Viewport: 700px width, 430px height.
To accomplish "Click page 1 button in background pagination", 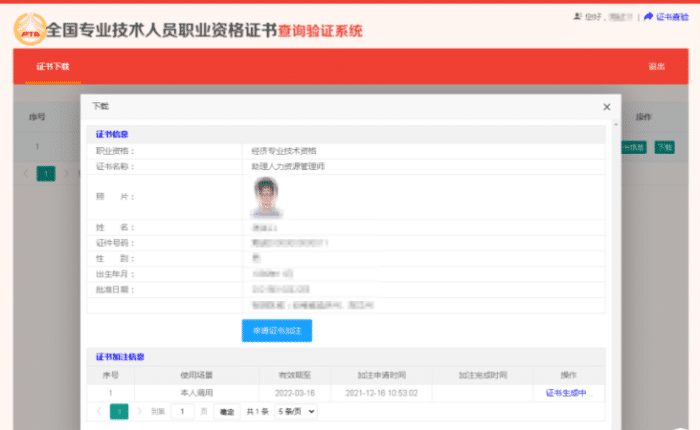I will (46, 173).
